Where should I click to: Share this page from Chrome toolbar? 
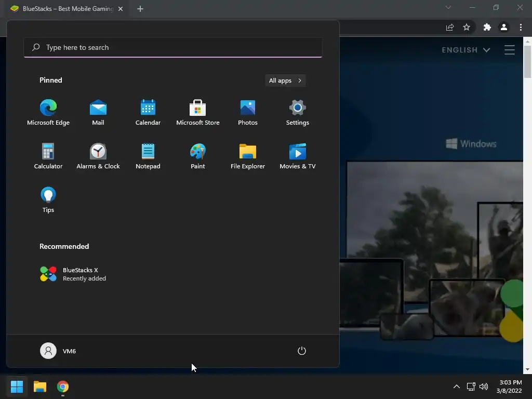(450, 28)
